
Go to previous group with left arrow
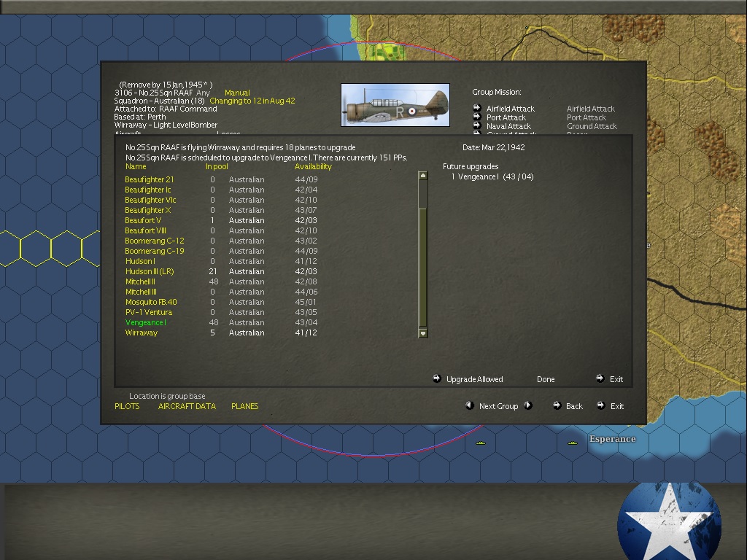(470, 405)
